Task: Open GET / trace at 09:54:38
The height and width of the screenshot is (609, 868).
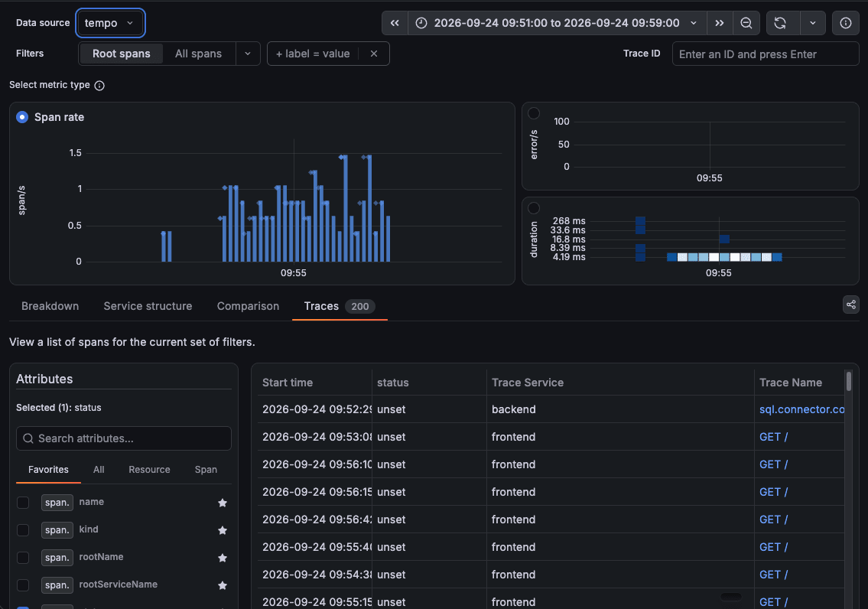Action: tap(773, 575)
